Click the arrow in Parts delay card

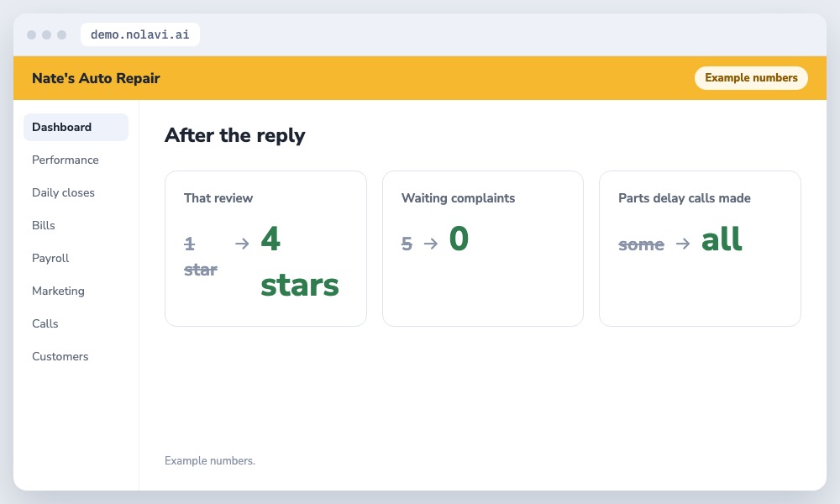coord(682,244)
